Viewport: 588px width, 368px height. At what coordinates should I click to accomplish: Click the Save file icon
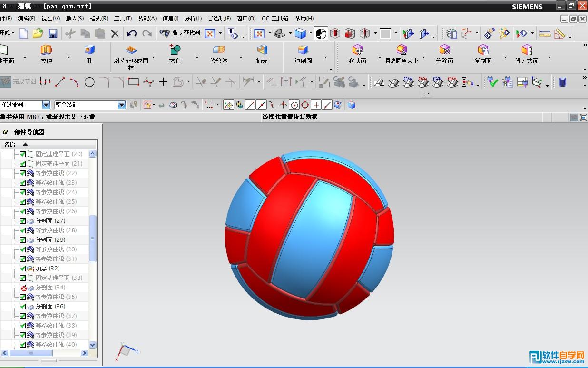(x=53, y=33)
